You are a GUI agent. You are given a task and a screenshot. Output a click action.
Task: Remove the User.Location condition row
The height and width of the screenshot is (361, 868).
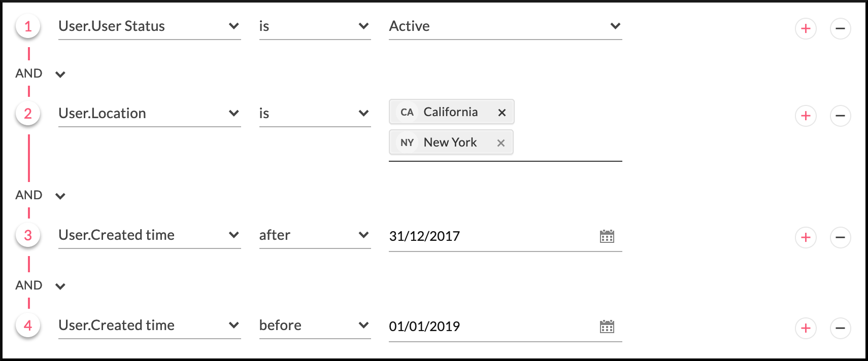pos(840,116)
